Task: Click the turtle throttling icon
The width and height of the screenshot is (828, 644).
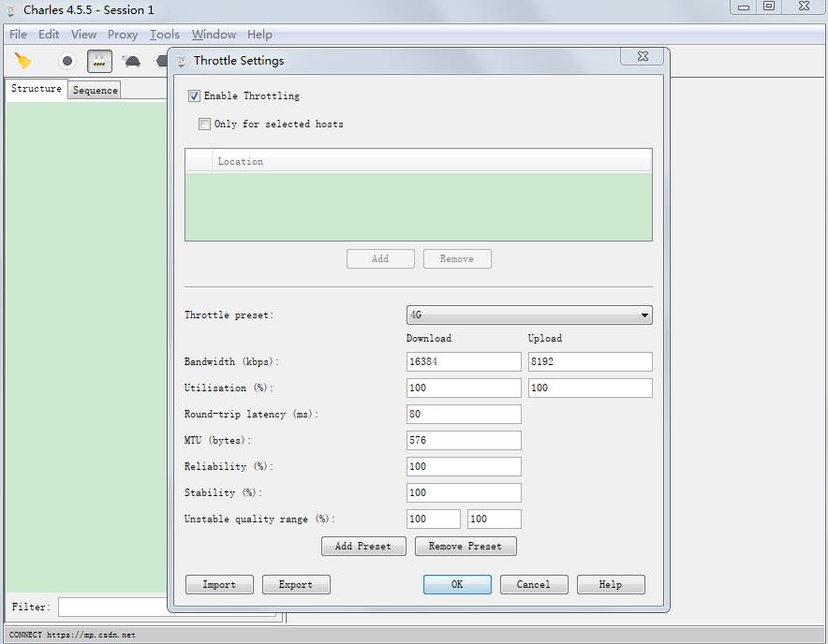Action: [x=131, y=61]
